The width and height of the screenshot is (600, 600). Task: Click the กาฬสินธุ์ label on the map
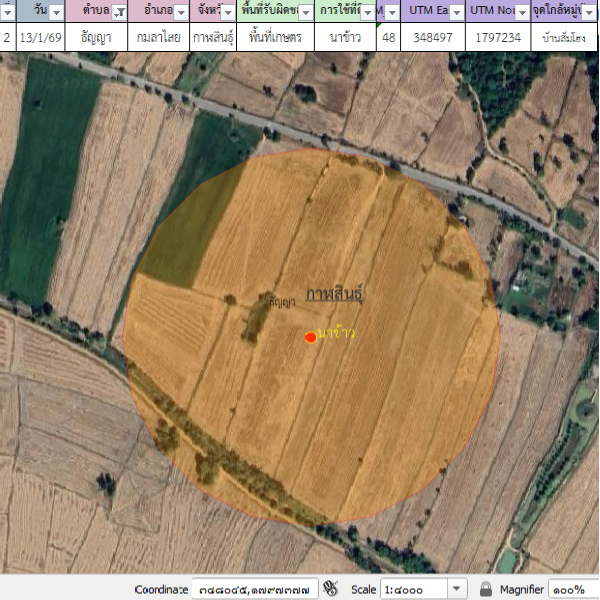point(335,295)
